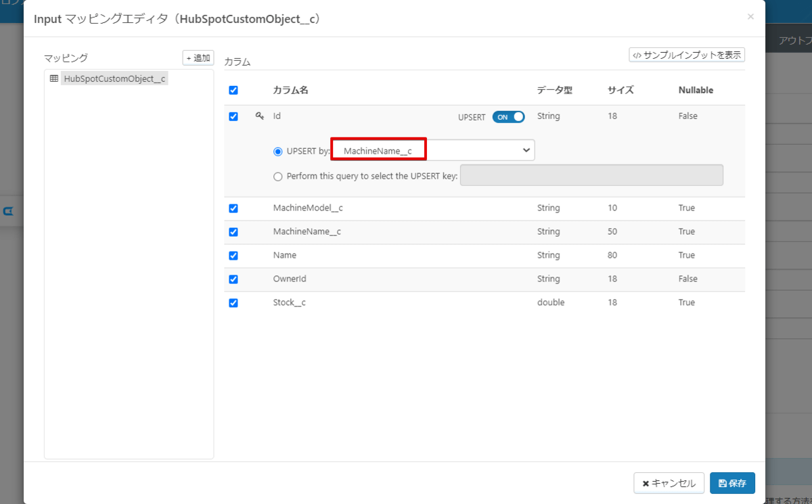
Task: Select HubSpotCustomObject__c in mapping list
Action: coord(114,78)
